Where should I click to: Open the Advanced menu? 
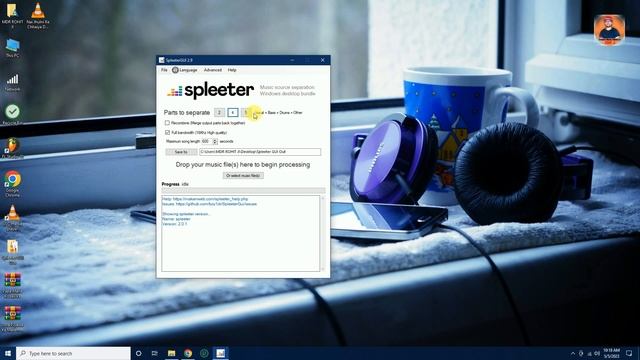[x=213, y=70]
